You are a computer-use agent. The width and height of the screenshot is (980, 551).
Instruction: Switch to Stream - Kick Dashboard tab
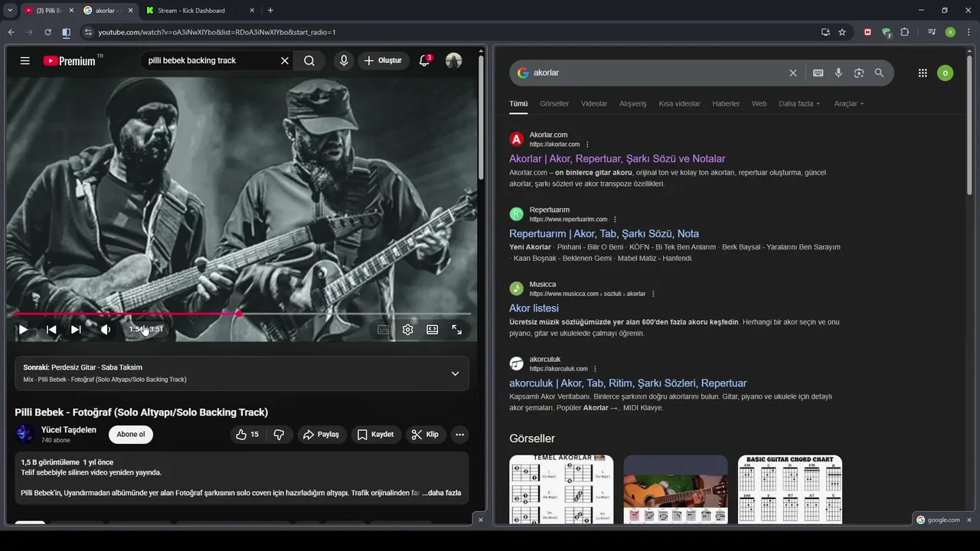(x=191, y=11)
